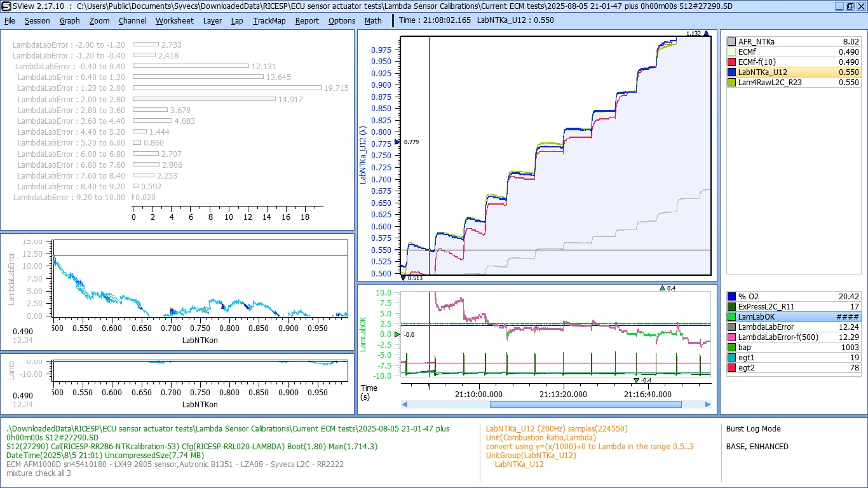This screenshot has width=868, height=488.
Task: Open the TrackMap menu
Action: coord(269,20)
